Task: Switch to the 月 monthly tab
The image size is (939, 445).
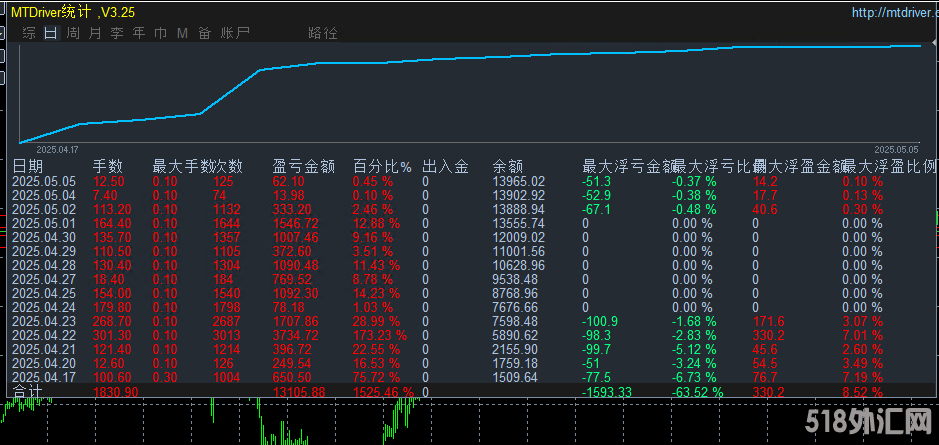Action: 95,33
